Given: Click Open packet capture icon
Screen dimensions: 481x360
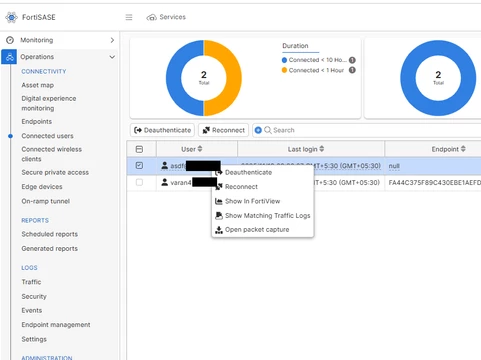Looking at the screenshot, I should 219,230.
